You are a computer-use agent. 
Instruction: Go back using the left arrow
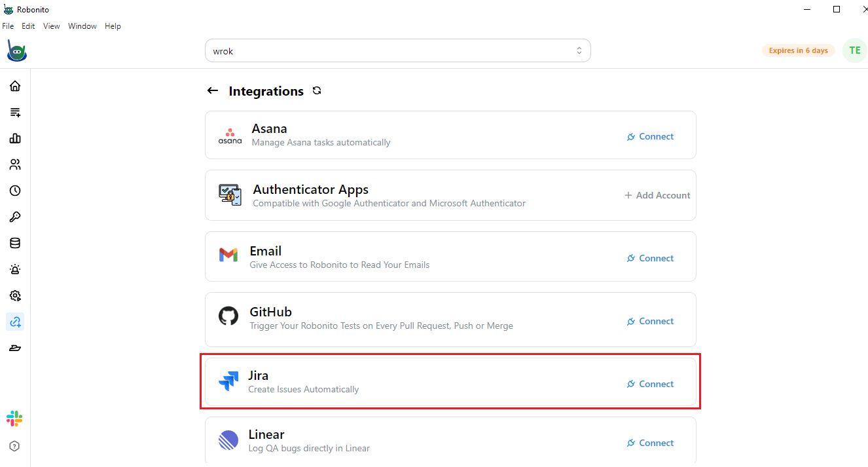[212, 91]
